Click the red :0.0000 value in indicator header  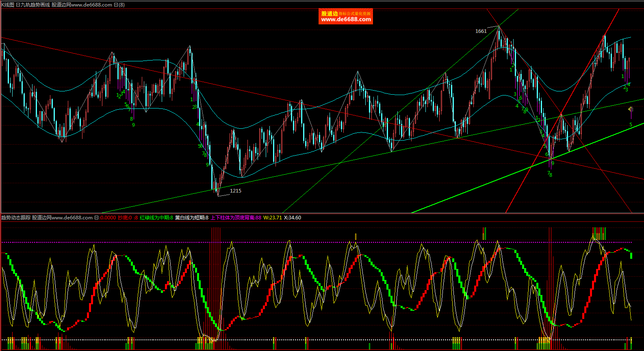tap(108, 218)
